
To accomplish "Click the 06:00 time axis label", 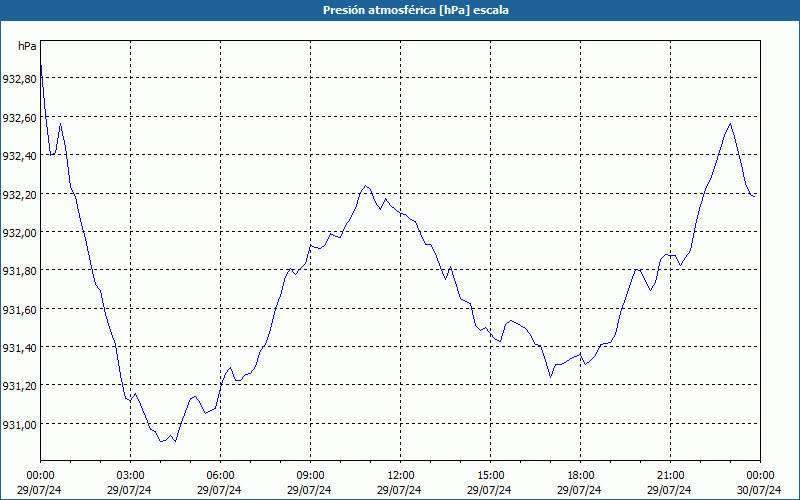I will 220,476.
